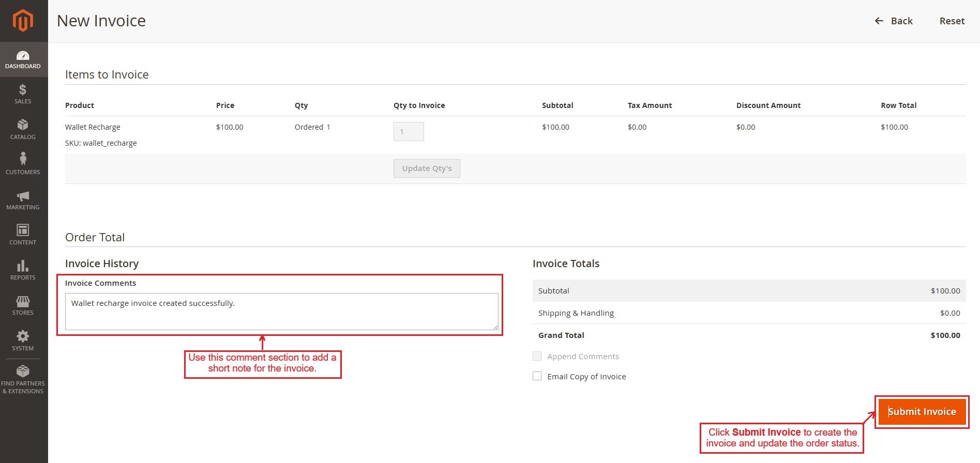Open the System gear icon
The image size is (980, 463).
click(23, 336)
